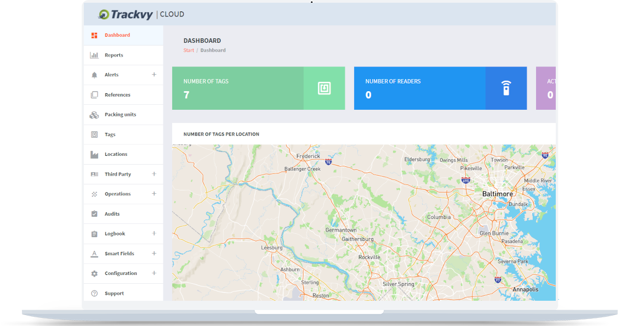Open the Logbook menu entry

(115, 233)
